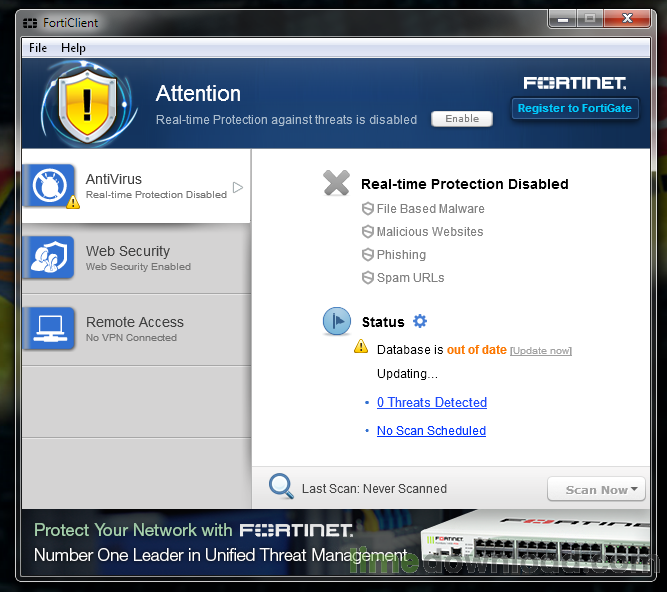Click the Fortinet logo in header

pos(575,83)
